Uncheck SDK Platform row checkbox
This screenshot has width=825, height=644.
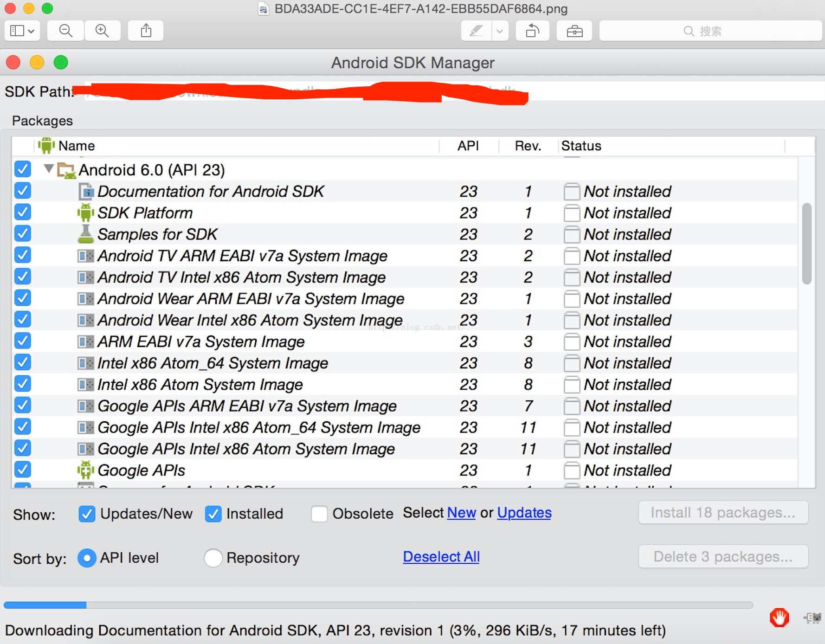tap(23, 212)
